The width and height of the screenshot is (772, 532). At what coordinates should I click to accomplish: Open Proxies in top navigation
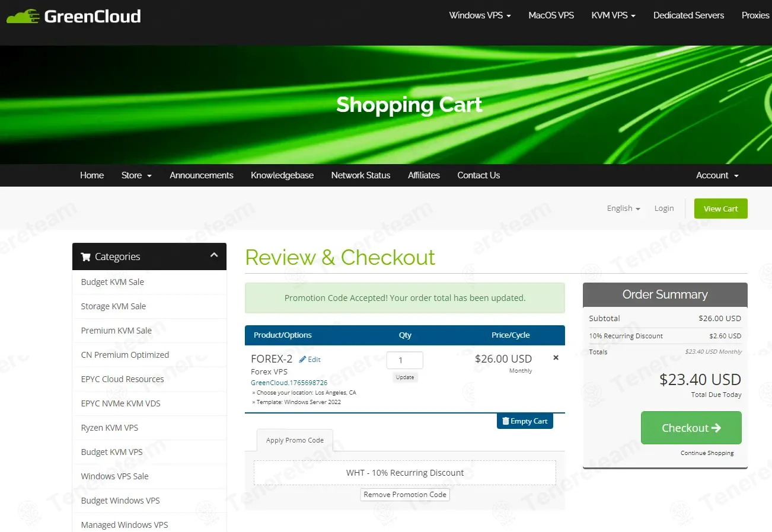[755, 15]
